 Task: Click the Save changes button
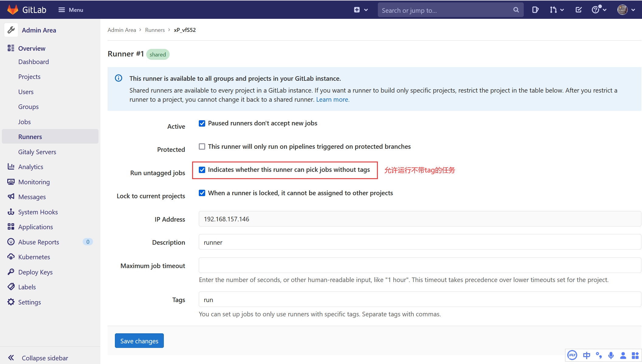[x=139, y=341]
